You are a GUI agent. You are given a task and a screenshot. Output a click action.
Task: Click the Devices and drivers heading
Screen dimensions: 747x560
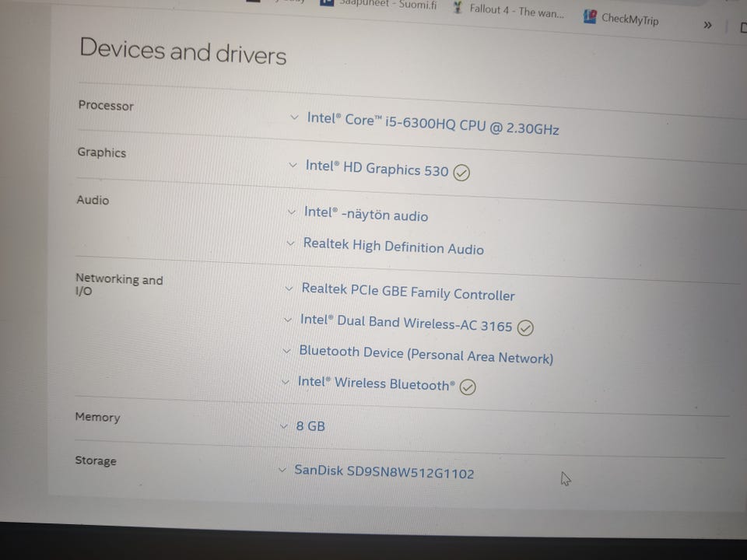click(183, 51)
